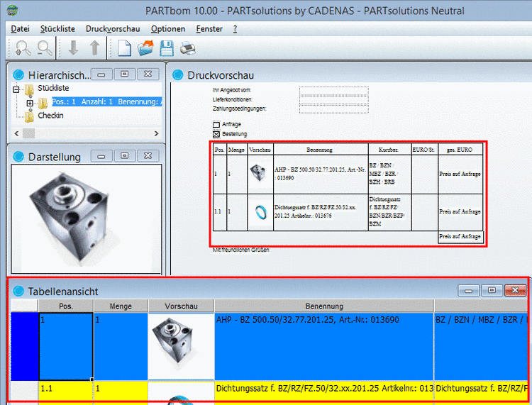Maximize the Darstellung panel

point(125,156)
